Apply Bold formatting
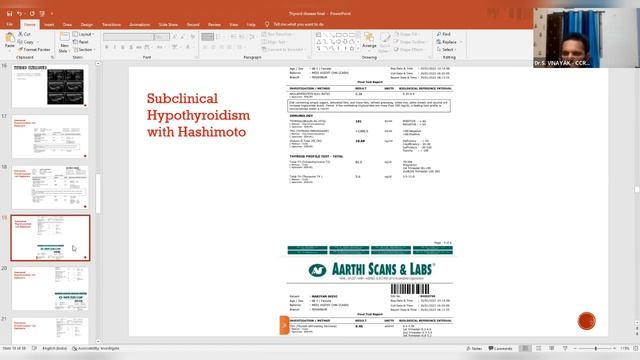This screenshot has width=640, height=360. pyautogui.click(x=107, y=48)
